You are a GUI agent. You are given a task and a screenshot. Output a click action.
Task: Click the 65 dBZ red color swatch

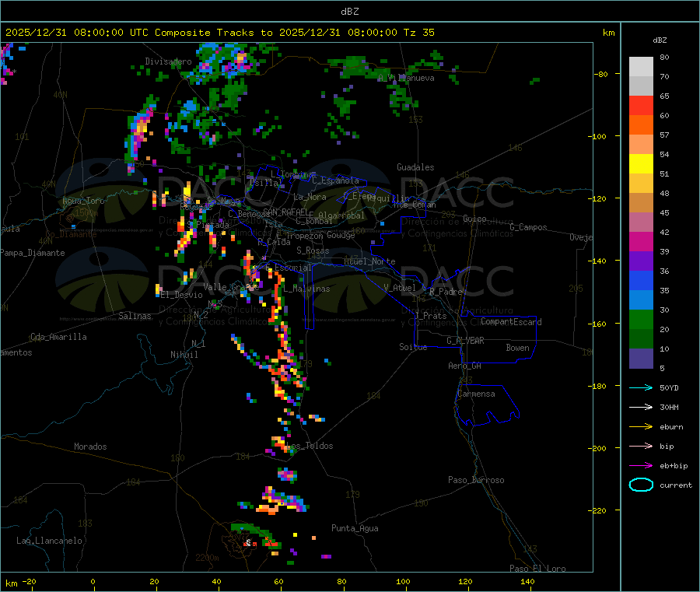[x=641, y=106]
